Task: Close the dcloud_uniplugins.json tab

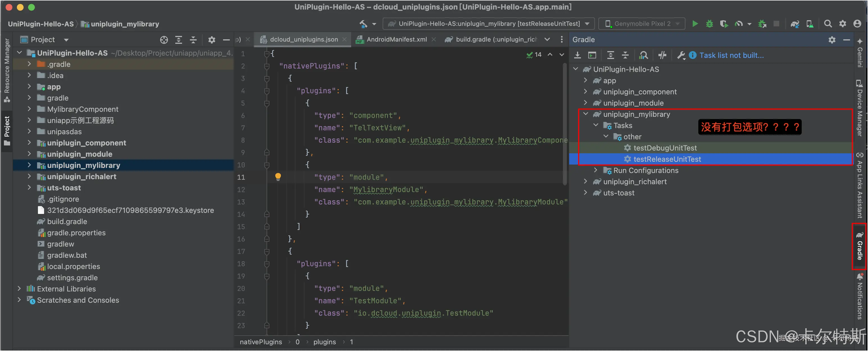Action: [344, 39]
